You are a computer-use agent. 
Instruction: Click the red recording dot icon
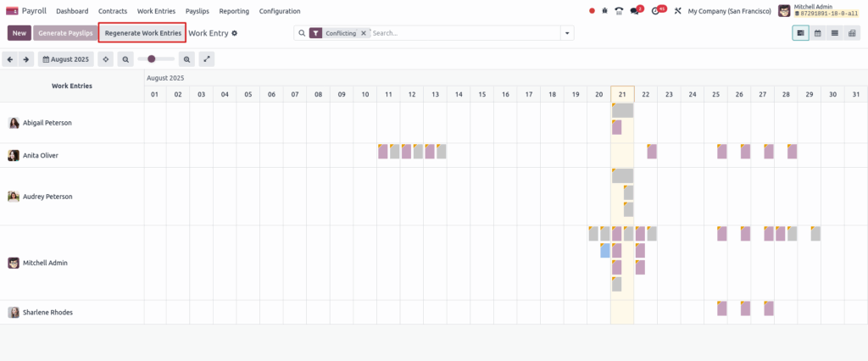[592, 11]
